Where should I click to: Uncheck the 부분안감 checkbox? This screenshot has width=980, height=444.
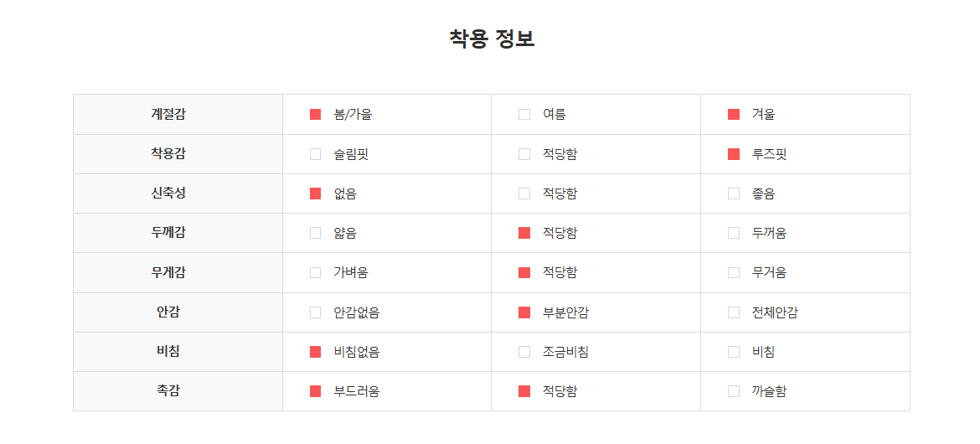pos(524,312)
